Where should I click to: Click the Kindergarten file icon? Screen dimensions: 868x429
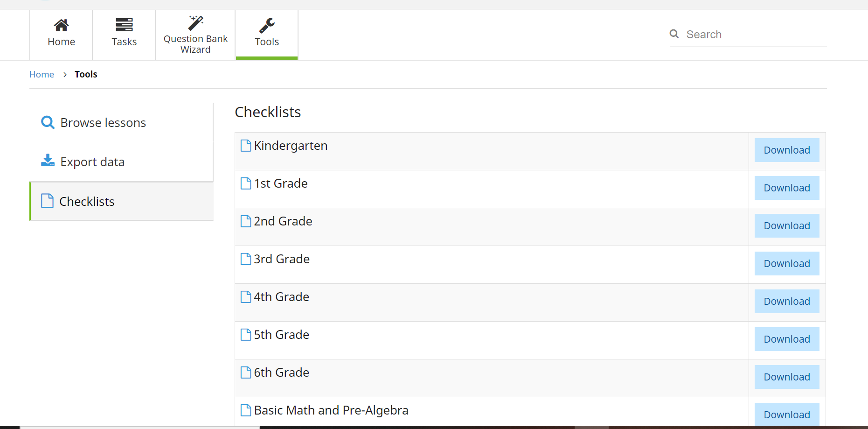tap(245, 146)
